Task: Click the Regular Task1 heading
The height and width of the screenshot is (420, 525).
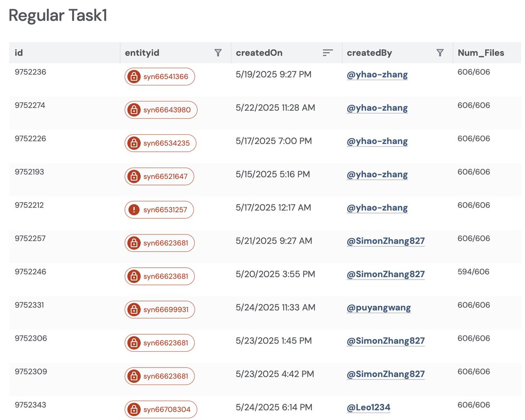Action: pos(58,15)
